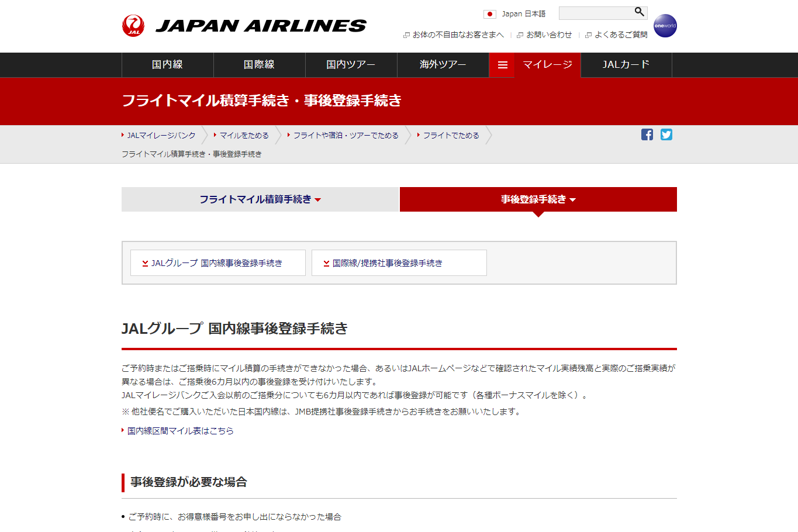Viewport: 798px width, 532px height.
Task: Click the JALグループ 国内線事後登録手続き heading
Action: tap(234, 329)
